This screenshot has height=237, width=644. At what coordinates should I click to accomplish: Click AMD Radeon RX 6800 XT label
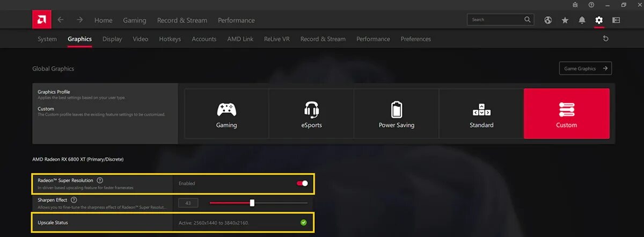click(78, 159)
